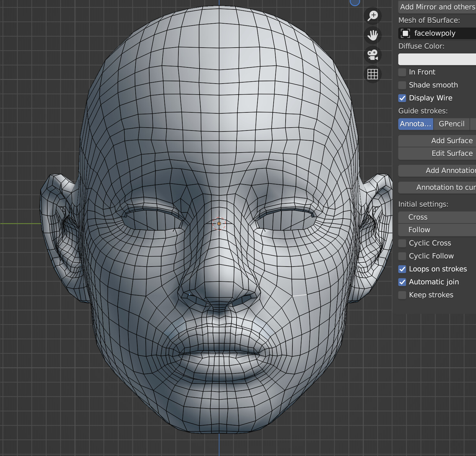Click the Edit Surface button
Image resolution: width=476 pixels, height=456 pixels.
click(x=437, y=154)
